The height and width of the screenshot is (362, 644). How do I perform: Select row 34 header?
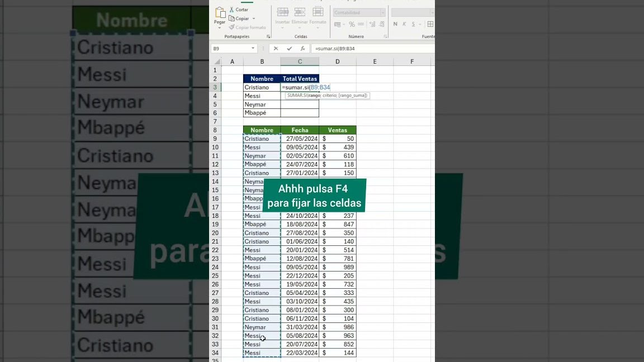point(215,353)
